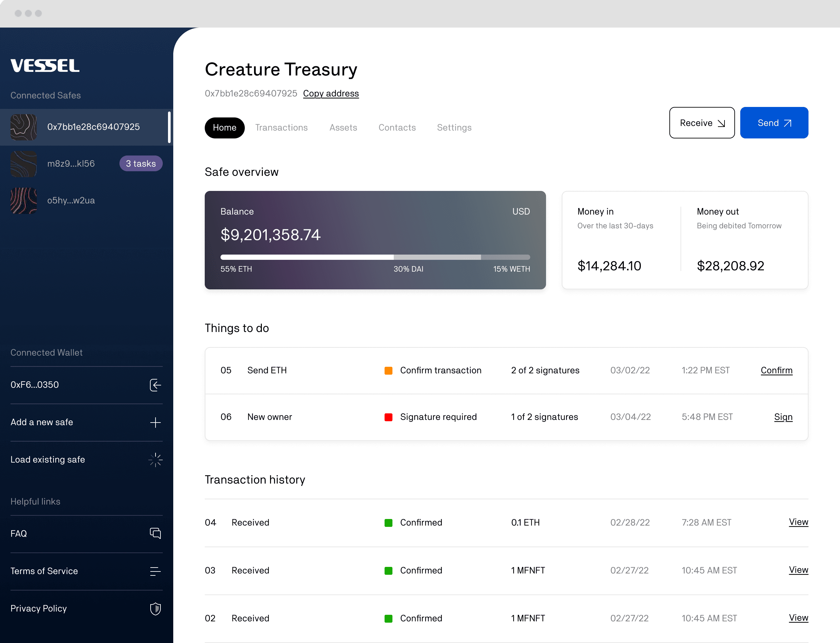Switch to the Settings tab

pyautogui.click(x=454, y=127)
